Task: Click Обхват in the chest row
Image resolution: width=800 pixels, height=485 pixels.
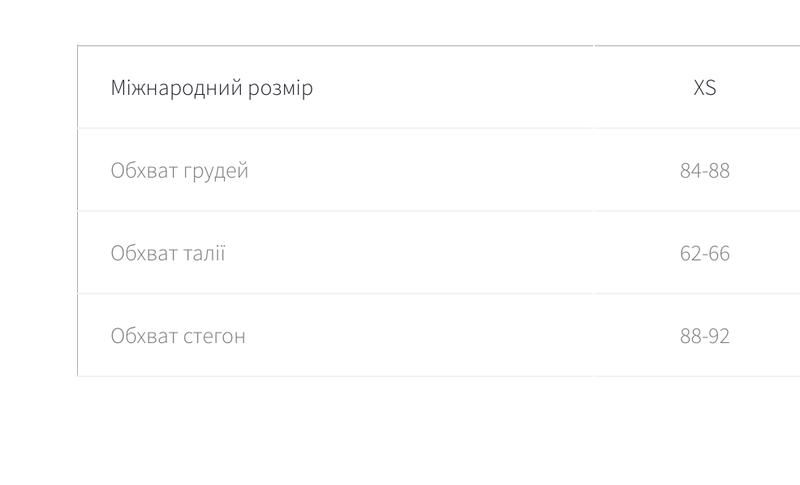Action: 144,171
